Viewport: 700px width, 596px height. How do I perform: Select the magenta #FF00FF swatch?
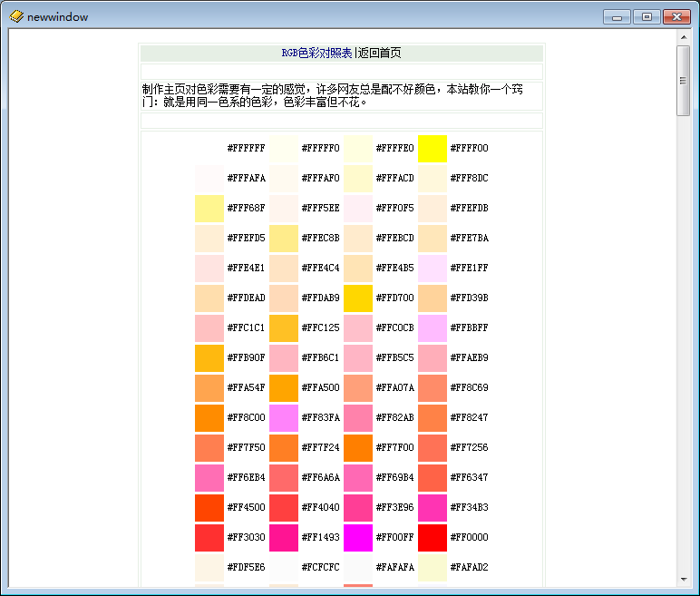click(x=358, y=538)
